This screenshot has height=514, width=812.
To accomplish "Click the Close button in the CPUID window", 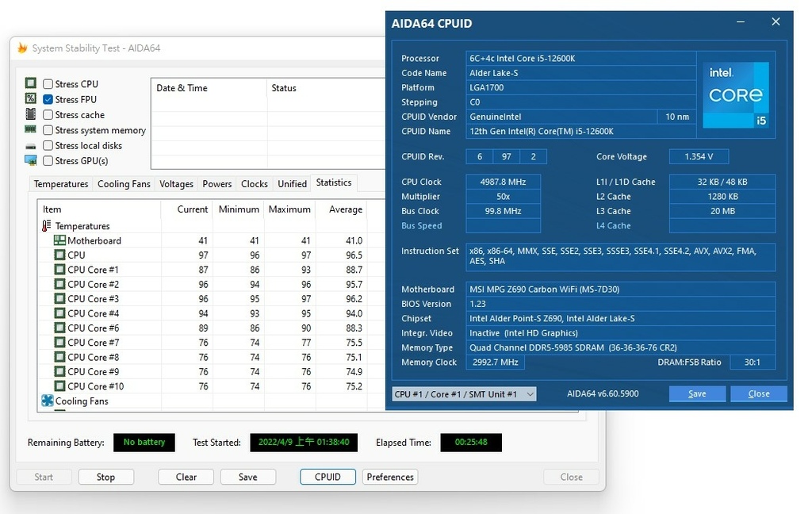I will pyautogui.click(x=759, y=393).
